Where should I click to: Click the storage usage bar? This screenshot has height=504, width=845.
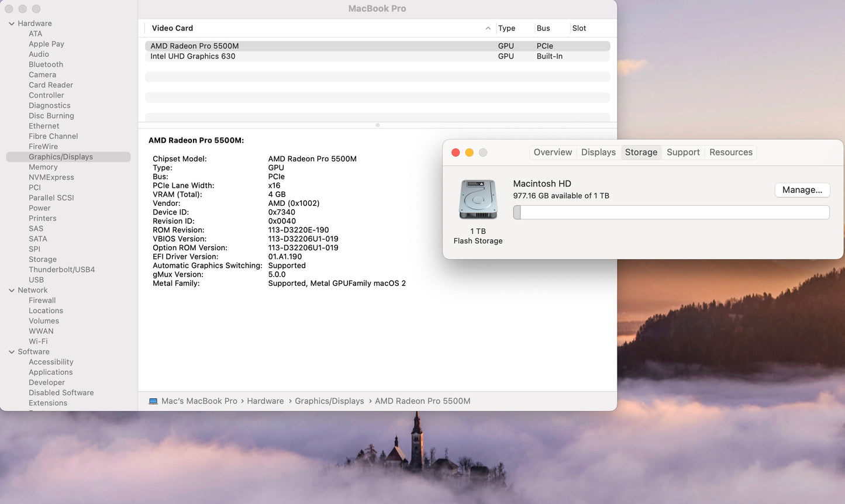[x=671, y=212]
